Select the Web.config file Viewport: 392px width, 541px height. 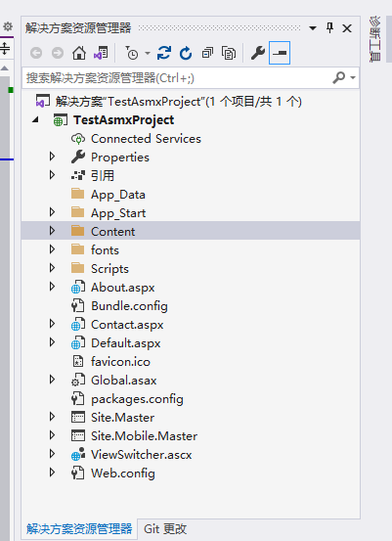pyautogui.click(x=123, y=473)
